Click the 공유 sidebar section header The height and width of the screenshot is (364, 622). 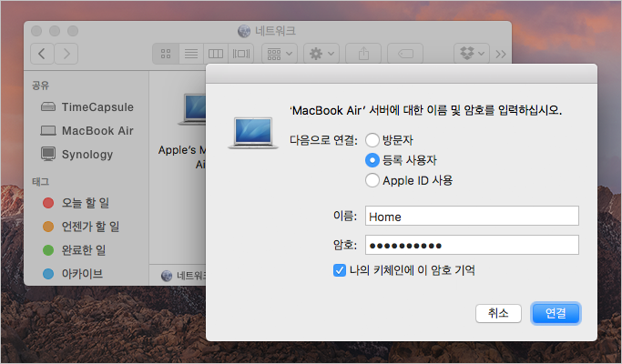click(40, 86)
